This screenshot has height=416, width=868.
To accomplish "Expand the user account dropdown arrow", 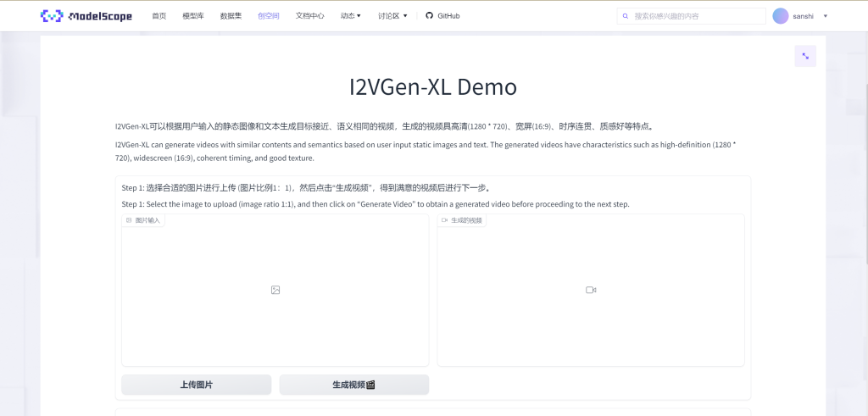I will (x=826, y=16).
